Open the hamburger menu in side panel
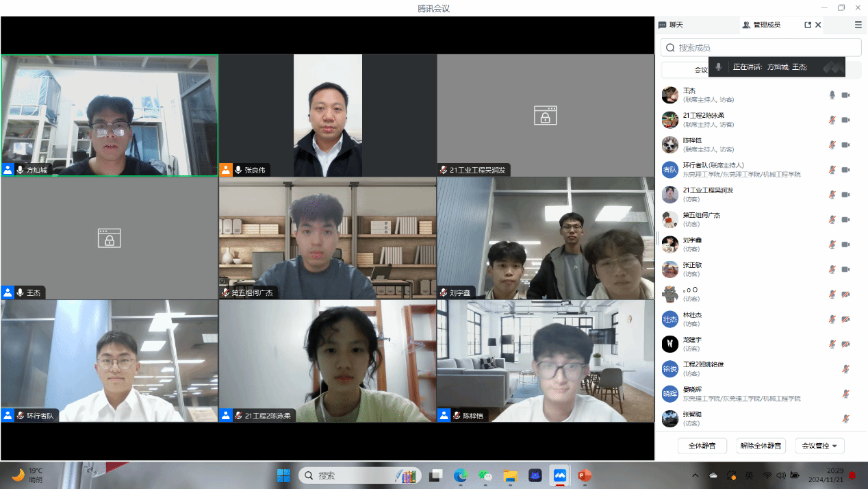Screen dimensions: 868x489 pyautogui.click(x=858, y=25)
